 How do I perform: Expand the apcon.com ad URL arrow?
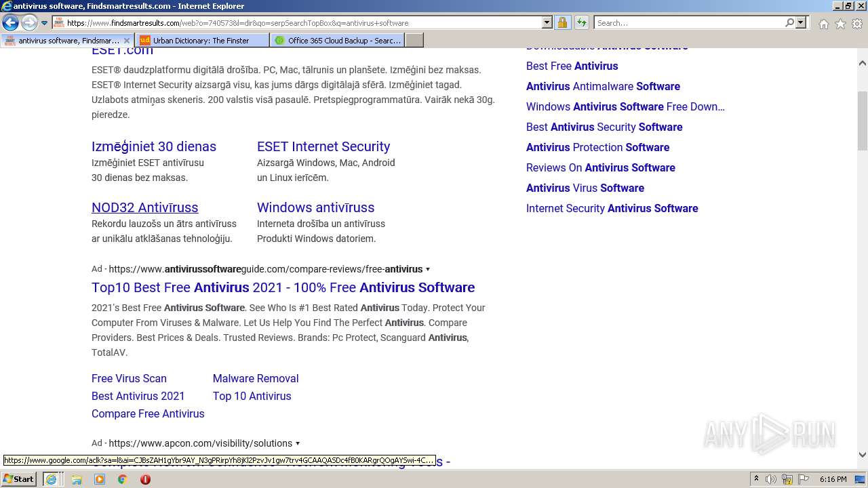click(298, 444)
